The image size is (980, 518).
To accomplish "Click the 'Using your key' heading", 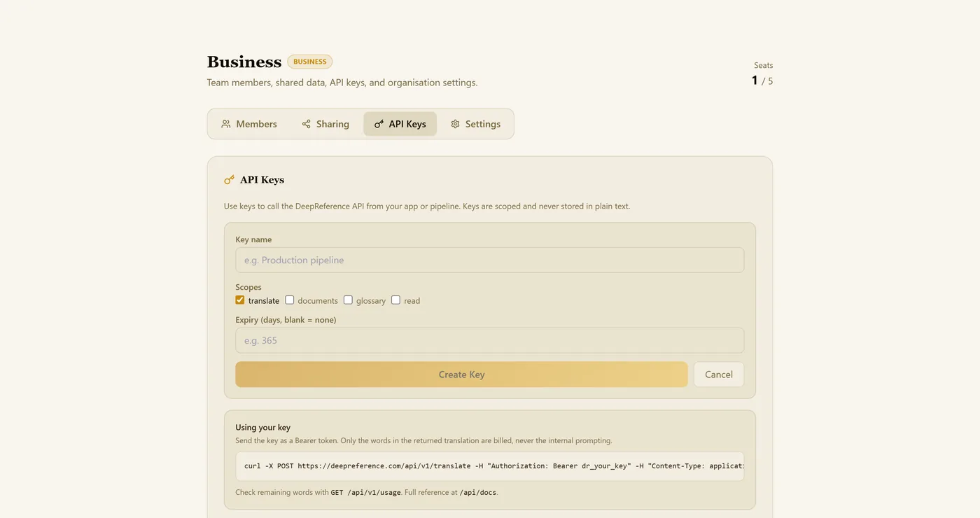I will (263, 427).
